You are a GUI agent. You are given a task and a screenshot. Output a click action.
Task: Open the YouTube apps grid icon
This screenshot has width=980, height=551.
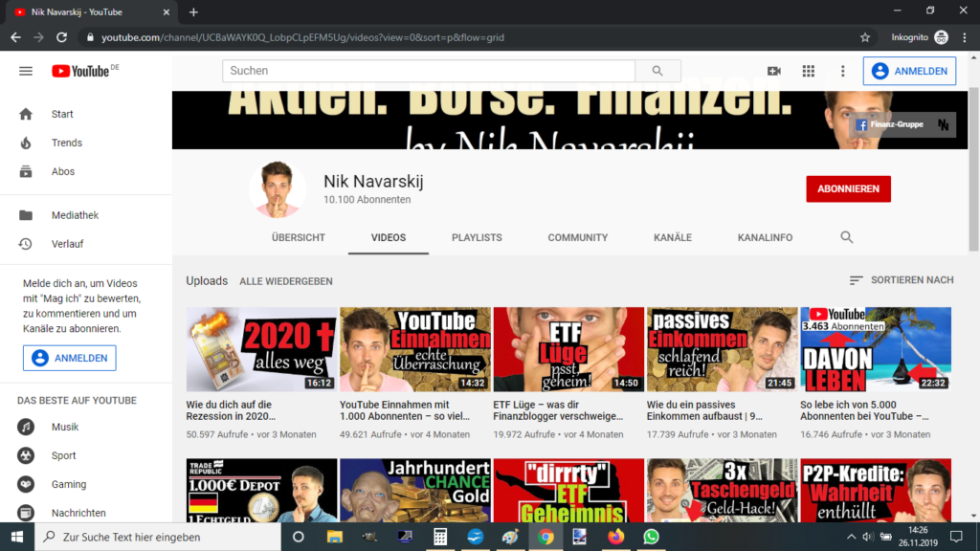pyautogui.click(x=808, y=71)
